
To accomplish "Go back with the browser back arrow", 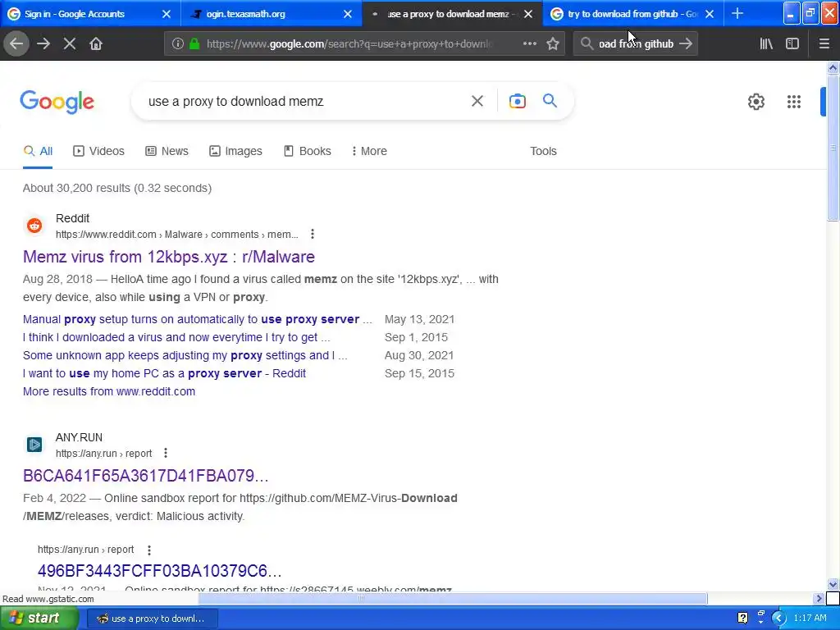I will coord(16,43).
